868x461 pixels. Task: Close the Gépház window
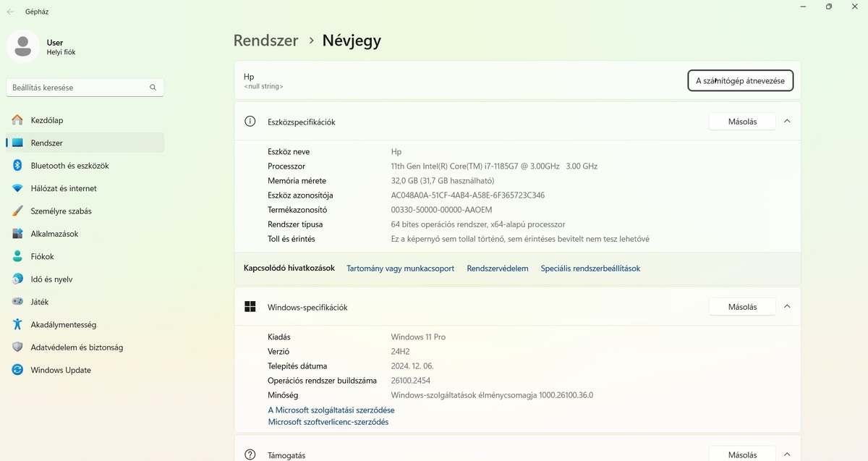click(x=854, y=7)
